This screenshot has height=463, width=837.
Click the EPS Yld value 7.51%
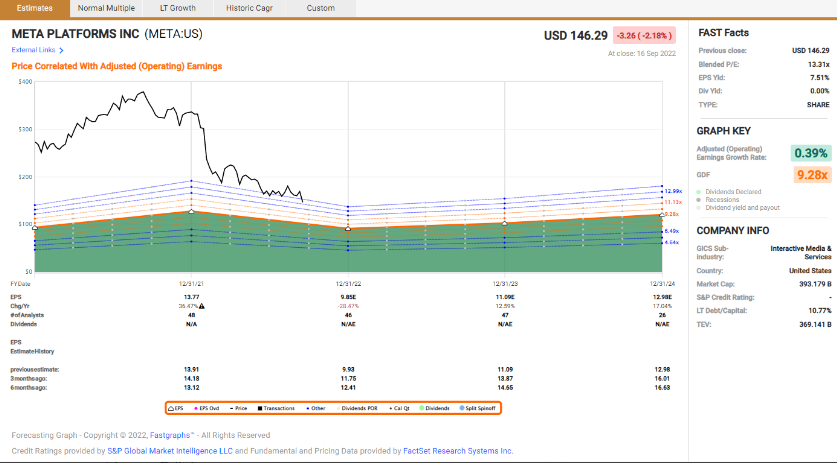click(x=819, y=77)
